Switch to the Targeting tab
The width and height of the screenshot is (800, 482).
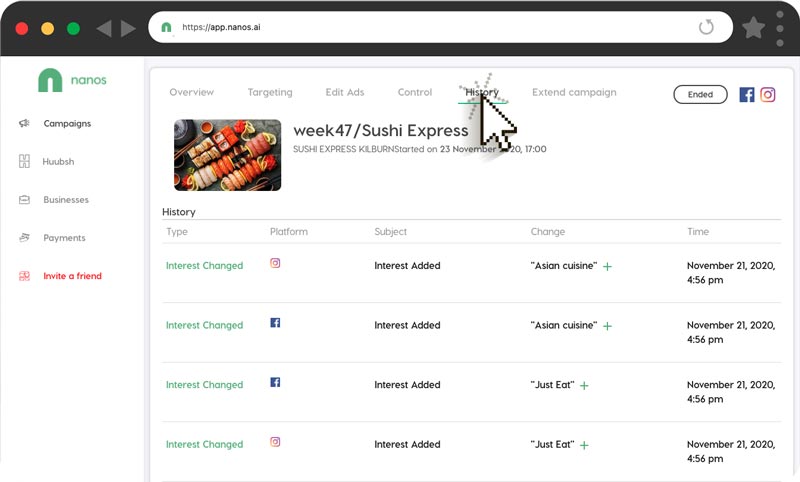(x=270, y=92)
